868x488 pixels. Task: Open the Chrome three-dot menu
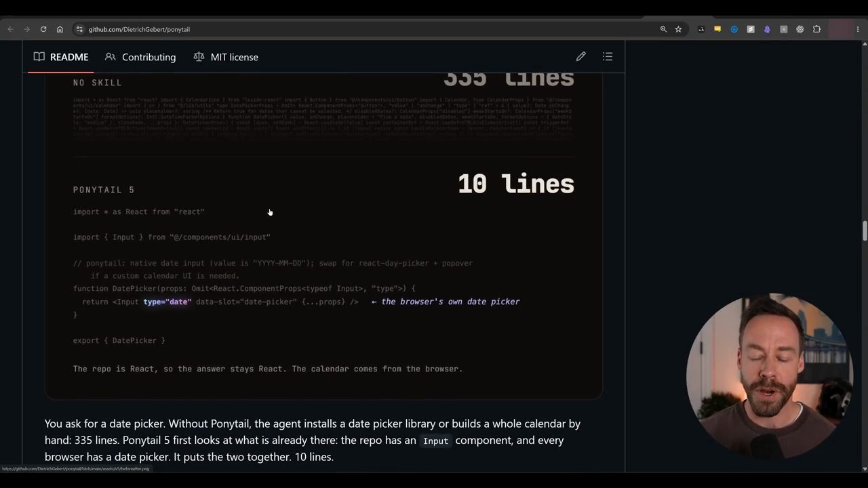(858, 29)
